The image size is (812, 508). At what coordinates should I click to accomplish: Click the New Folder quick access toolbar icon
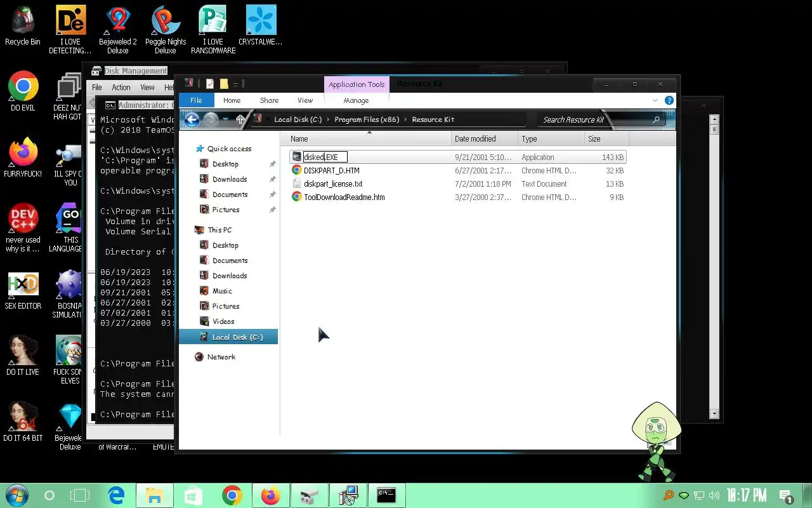pos(224,84)
